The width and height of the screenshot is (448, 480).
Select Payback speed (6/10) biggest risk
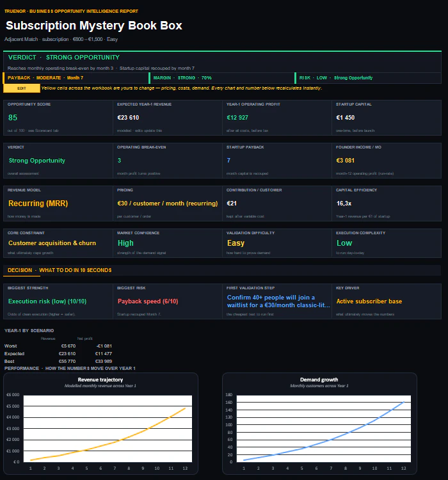click(148, 301)
